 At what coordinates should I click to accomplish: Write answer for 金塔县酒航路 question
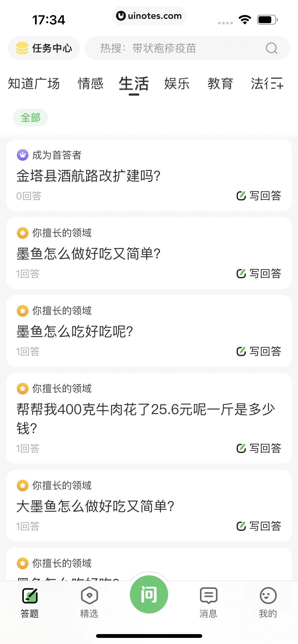[259, 196]
